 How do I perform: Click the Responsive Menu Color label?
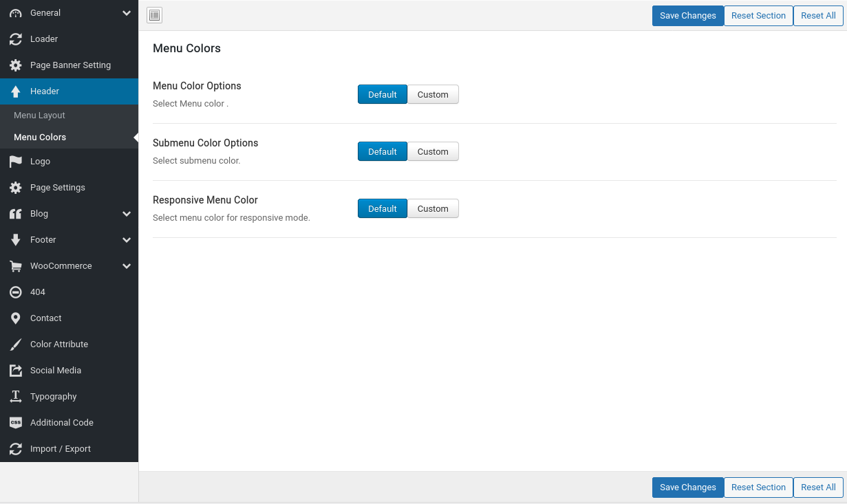click(205, 200)
